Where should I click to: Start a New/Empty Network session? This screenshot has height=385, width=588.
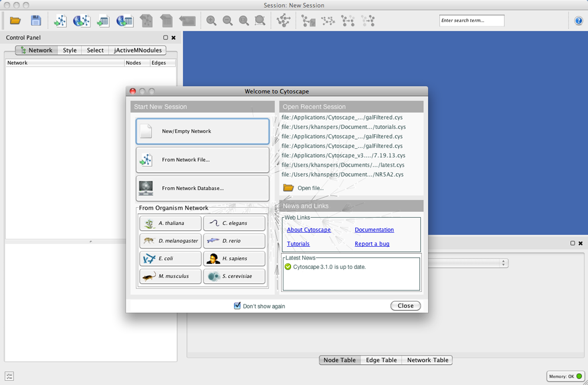202,131
